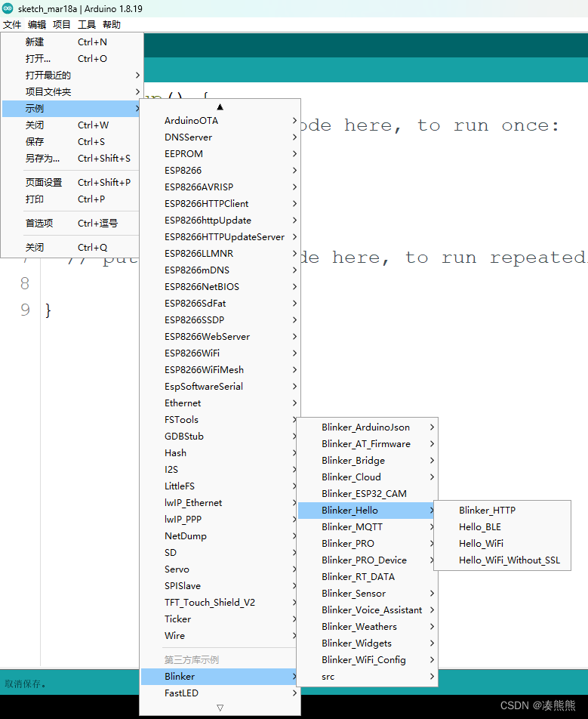The height and width of the screenshot is (719, 588).
Task: Expand ArduinoOTA examples
Action: 220,121
